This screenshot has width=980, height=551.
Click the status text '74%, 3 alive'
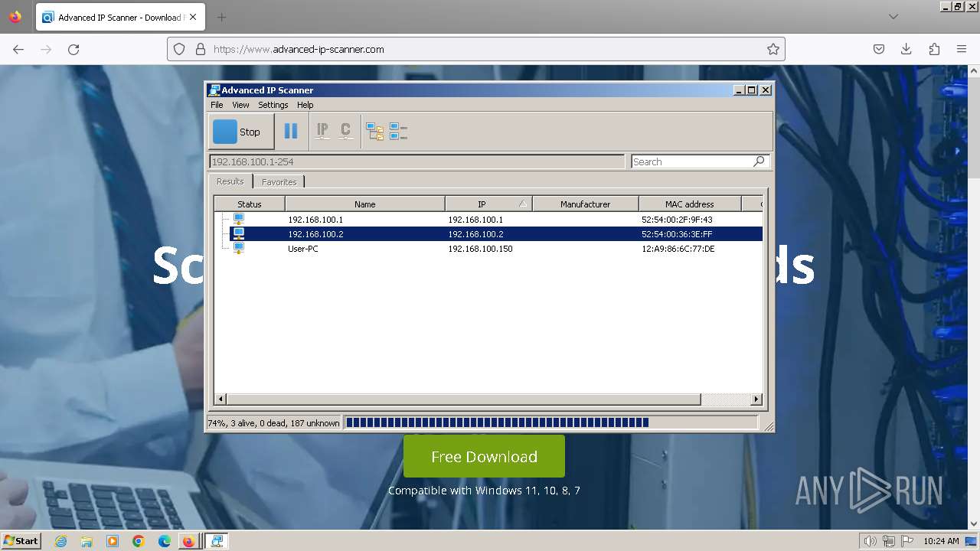[273, 423]
